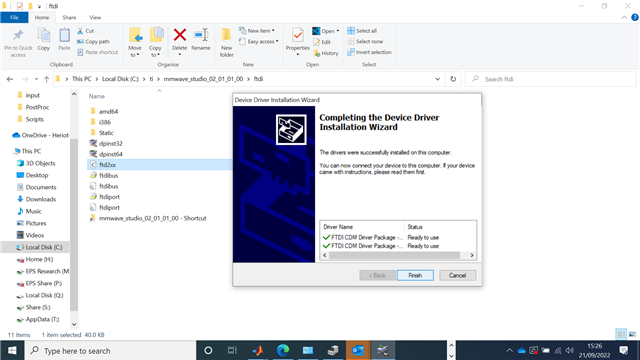Image resolution: width=640 pixels, height=360 pixels.
Task: Open the File menu tab
Action: pyautogui.click(x=14, y=18)
